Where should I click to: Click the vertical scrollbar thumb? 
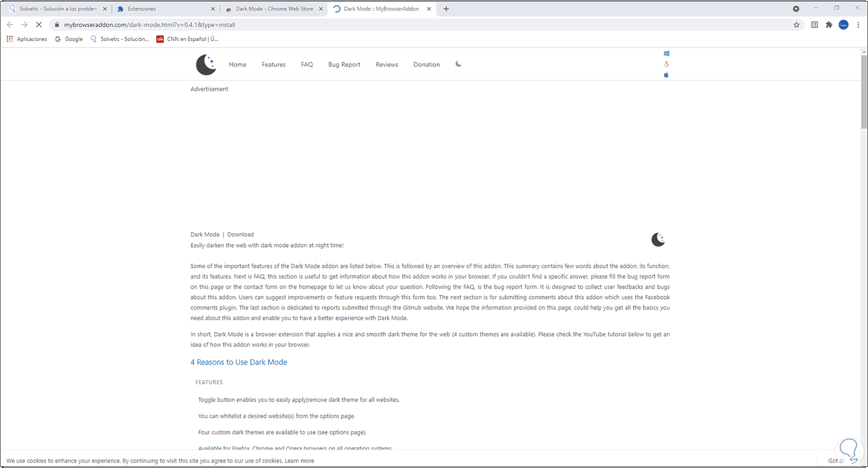(x=863, y=91)
